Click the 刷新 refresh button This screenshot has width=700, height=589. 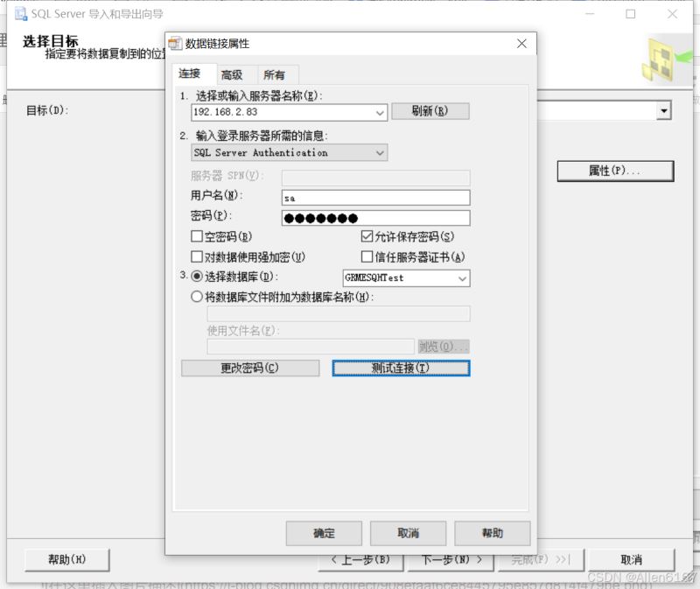[x=430, y=111]
